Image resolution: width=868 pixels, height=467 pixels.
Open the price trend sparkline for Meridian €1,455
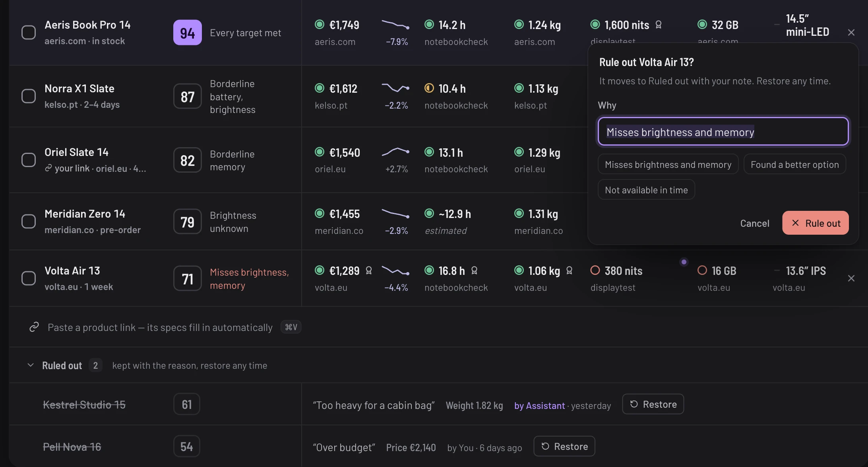click(x=395, y=213)
